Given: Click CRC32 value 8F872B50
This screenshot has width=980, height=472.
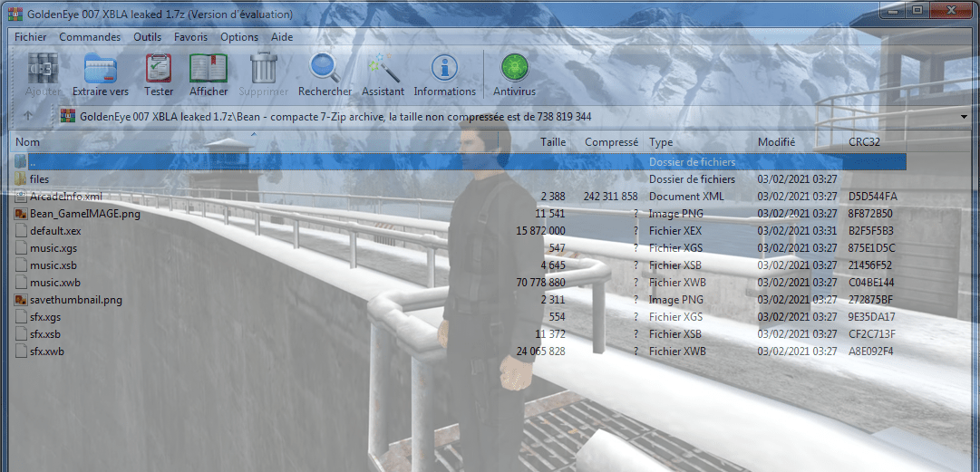Looking at the screenshot, I should click(x=870, y=214).
